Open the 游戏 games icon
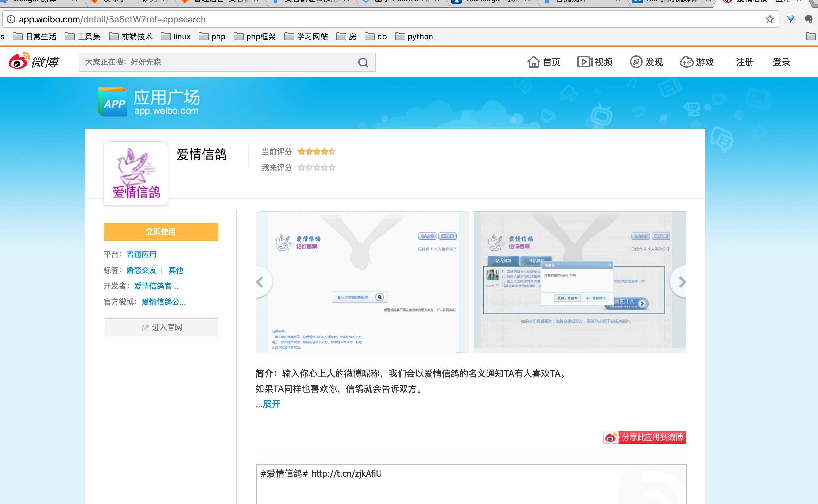 pyautogui.click(x=687, y=62)
